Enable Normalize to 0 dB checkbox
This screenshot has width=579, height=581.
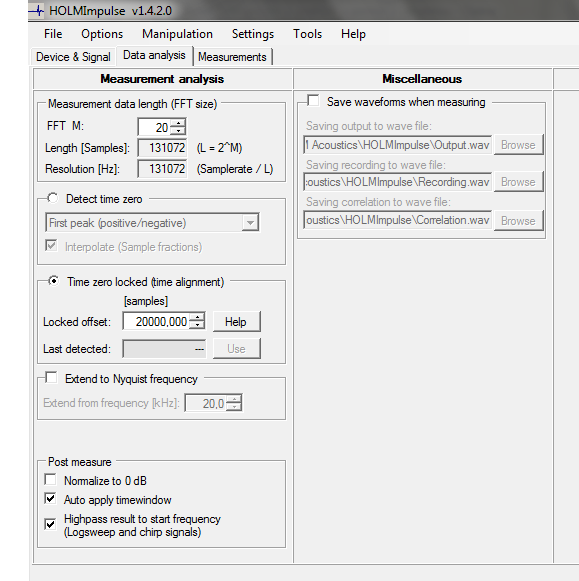[x=50, y=479]
